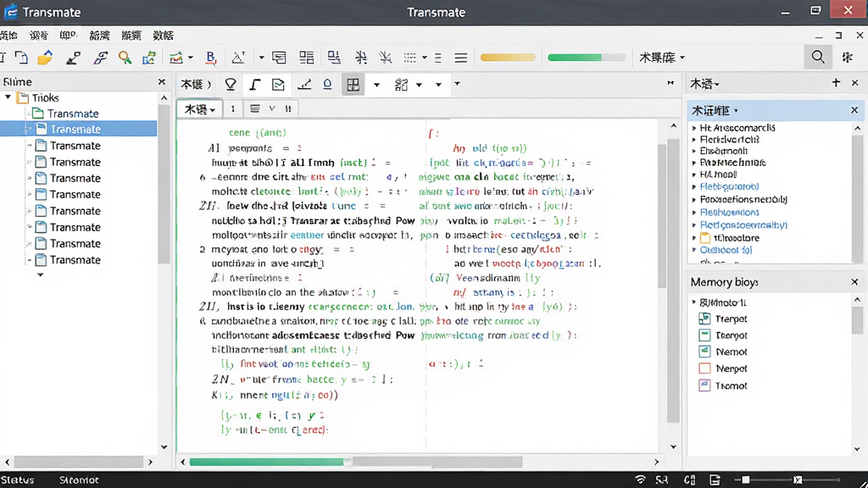Click the green progress bar in the toolbar
The height and width of the screenshot is (488, 868).
[x=587, y=57]
